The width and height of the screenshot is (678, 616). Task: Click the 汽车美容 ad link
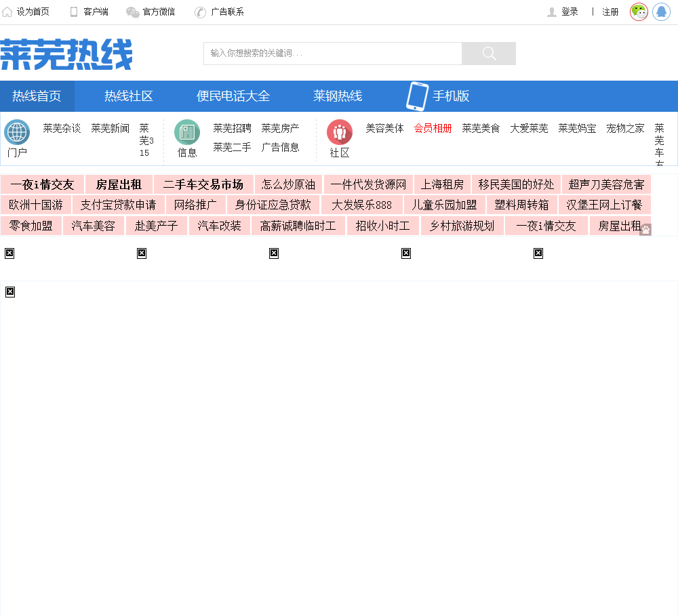coord(94,226)
